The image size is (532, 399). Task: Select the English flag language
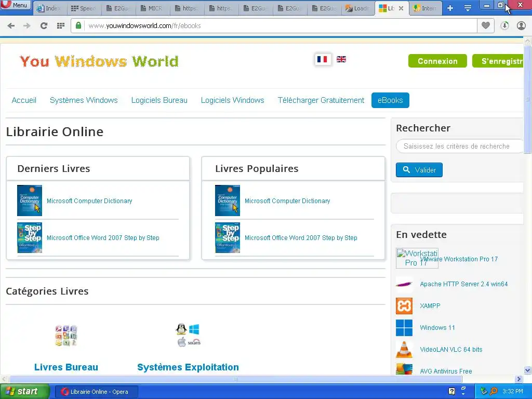[x=341, y=59]
